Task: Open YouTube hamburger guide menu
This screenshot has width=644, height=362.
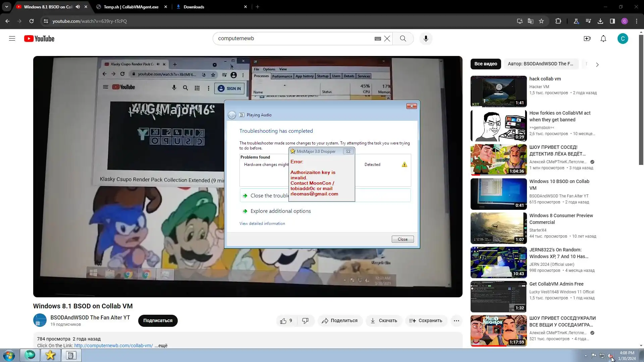Action: coord(12,39)
